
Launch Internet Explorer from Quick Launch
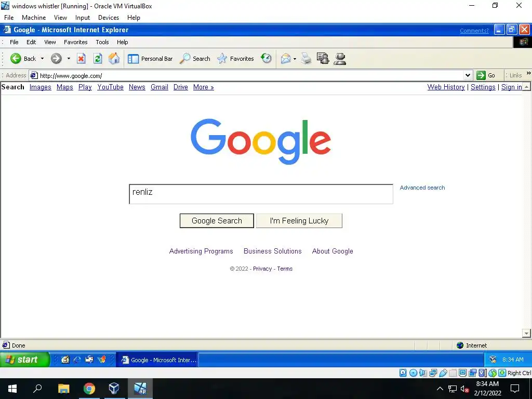click(x=77, y=360)
